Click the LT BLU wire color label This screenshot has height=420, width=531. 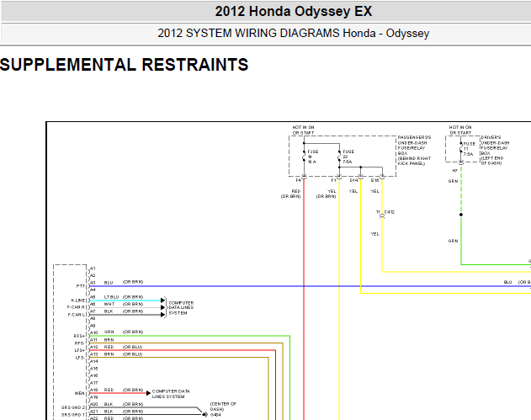point(111,297)
